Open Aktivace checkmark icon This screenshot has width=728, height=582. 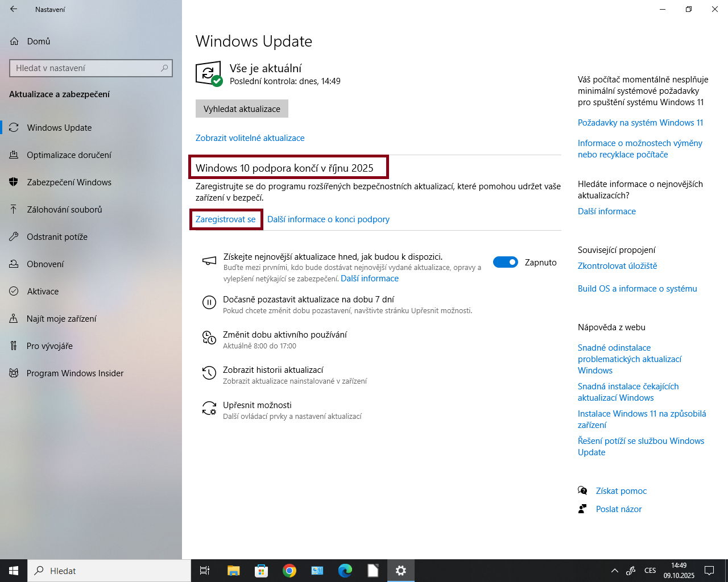[x=14, y=292]
